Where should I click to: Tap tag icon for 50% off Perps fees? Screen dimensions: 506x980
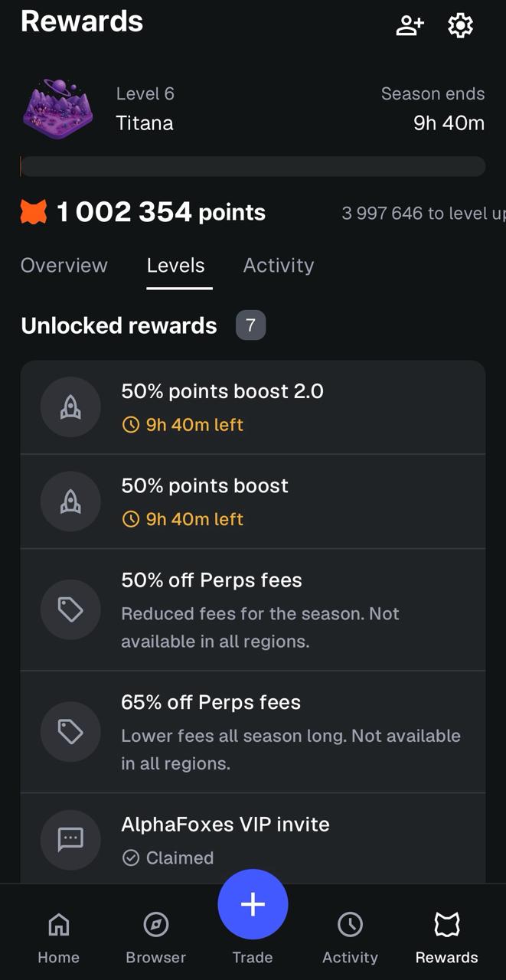pos(70,609)
